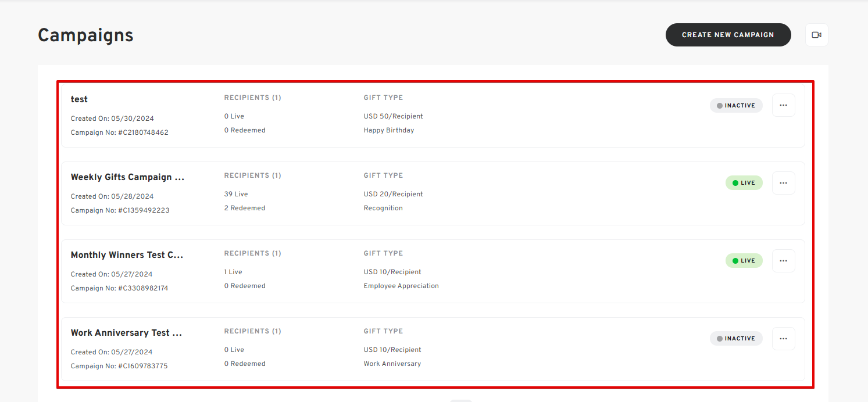
Task: Click the Create New Campaign button
Action: [728, 35]
